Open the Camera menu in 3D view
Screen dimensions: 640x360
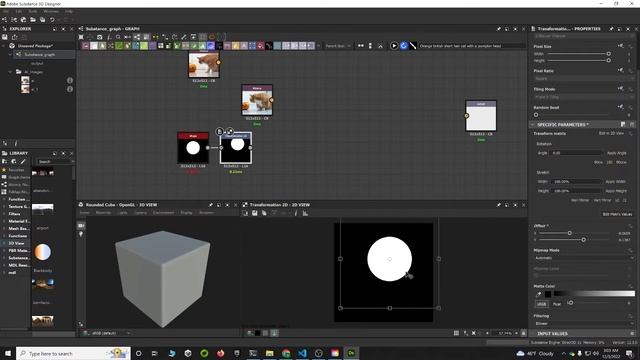coord(140,213)
